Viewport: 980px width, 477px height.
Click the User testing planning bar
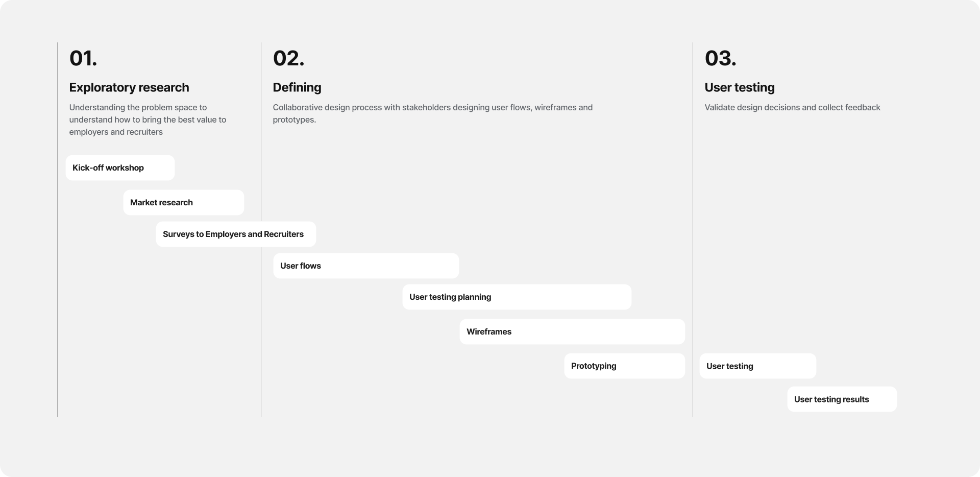tap(517, 297)
